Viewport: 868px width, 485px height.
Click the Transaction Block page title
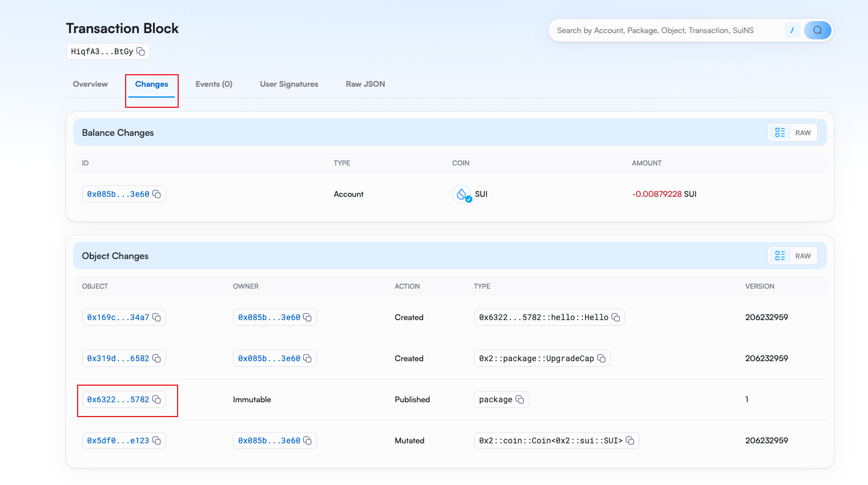(x=122, y=29)
